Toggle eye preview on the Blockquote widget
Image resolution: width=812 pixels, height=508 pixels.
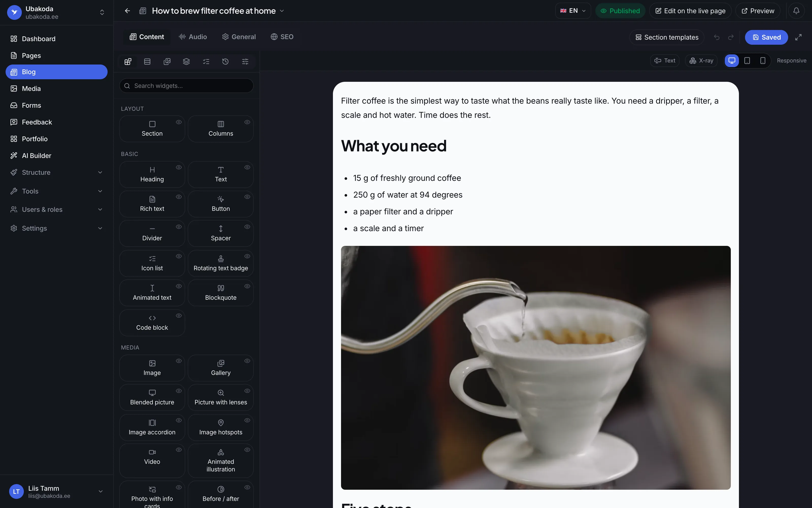click(x=247, y=286)
